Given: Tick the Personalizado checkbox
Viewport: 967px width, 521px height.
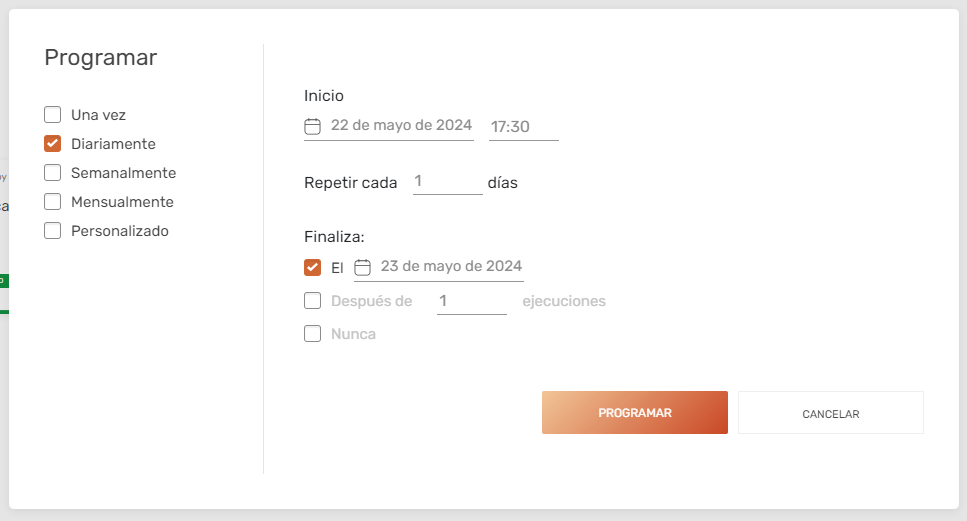Looking at the screenshot, I should tap(52, 231).
